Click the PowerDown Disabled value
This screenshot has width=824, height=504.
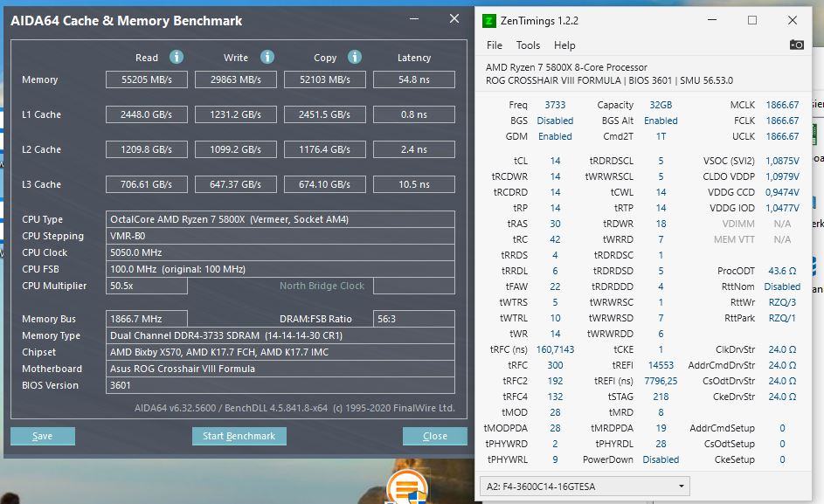(661, 459)
